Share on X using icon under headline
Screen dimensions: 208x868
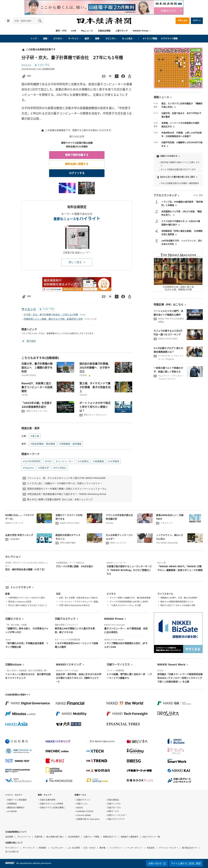click(x=116, y=76)
